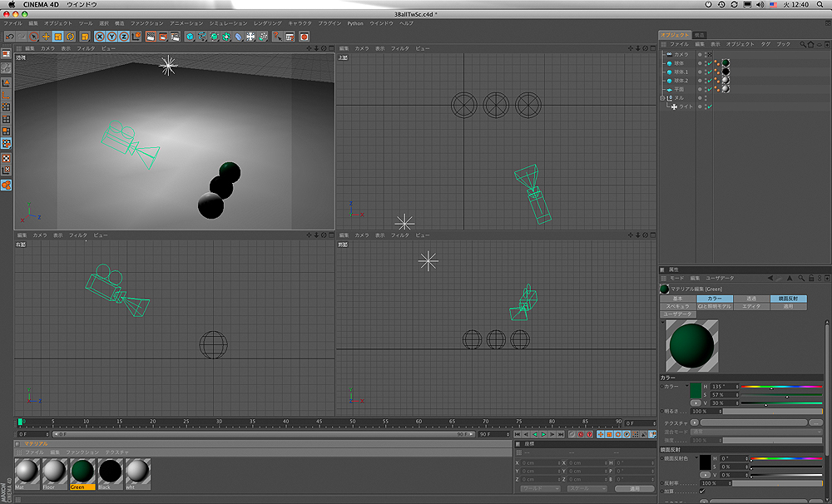This screenshot has width=832, height=504.
Task: Click the dark green color swatch
Action: (x=695, y=388)
